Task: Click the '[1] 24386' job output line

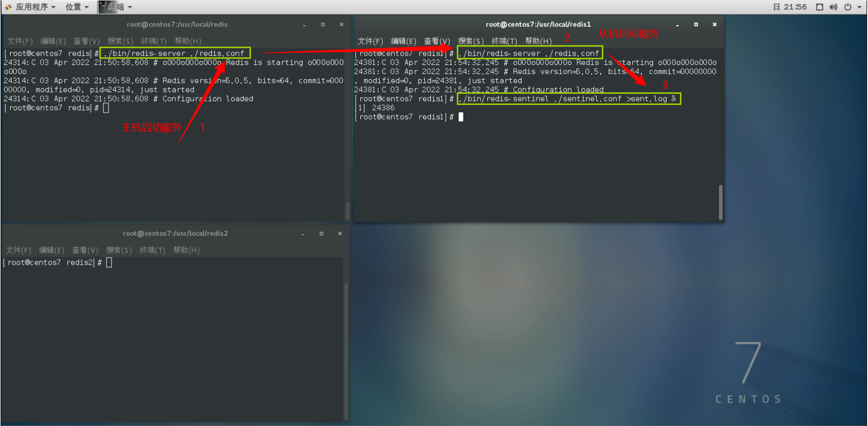Action: 375,108
